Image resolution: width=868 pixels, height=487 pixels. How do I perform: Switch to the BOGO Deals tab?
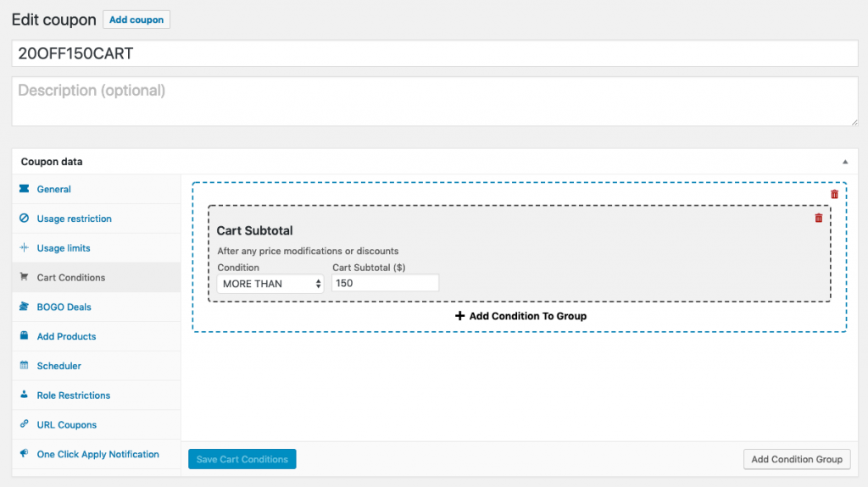point(64,307)
